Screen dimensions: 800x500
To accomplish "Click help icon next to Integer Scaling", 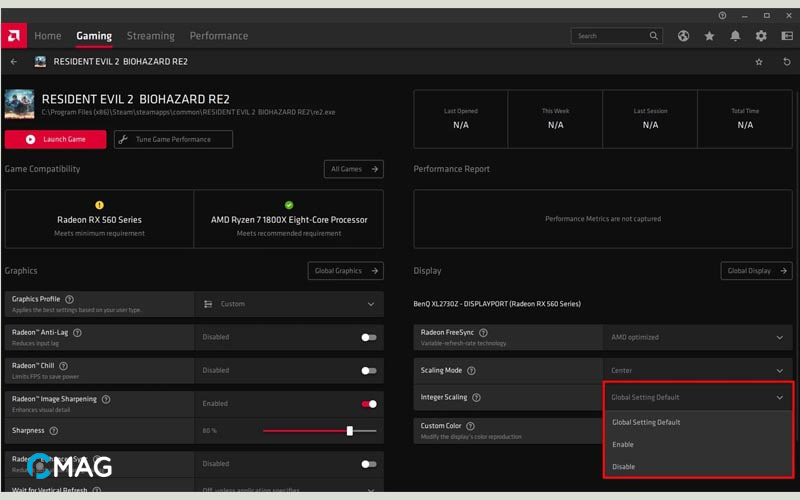I will pyautogui.click(x=476, y=397).
